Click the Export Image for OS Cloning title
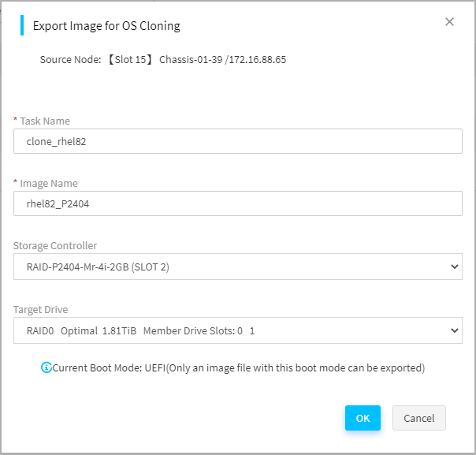The height and width of the screenshot is (455, 476). pyautogui.click(x=106, y=26)
